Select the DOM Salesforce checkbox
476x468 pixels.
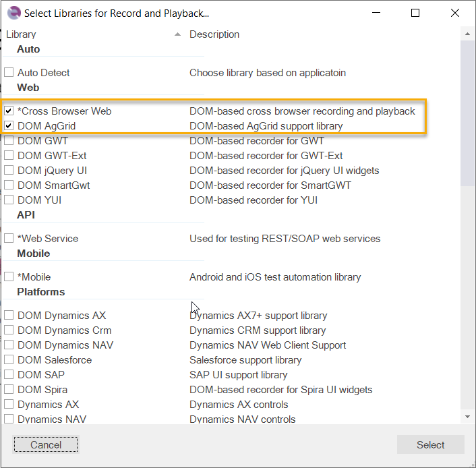[x=9, y=360]
